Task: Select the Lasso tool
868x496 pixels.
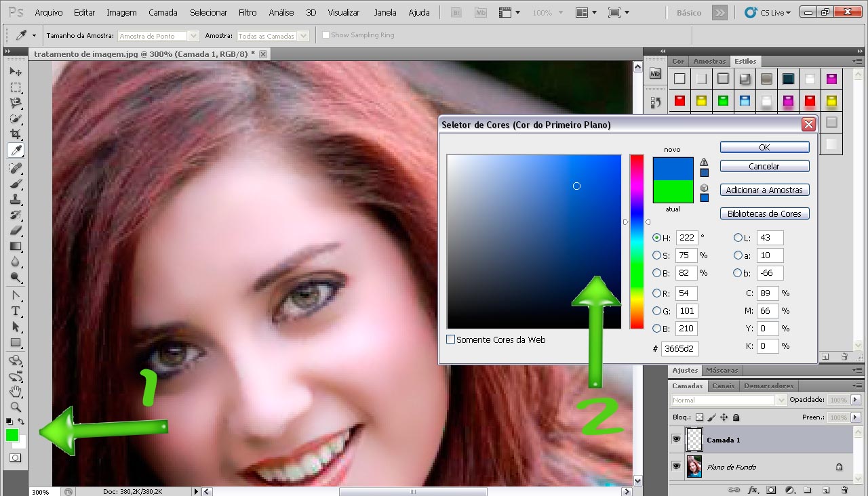Action: point(16,103)
